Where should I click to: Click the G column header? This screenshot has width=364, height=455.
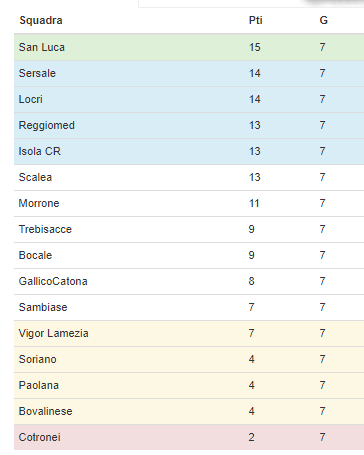point(323,20)
